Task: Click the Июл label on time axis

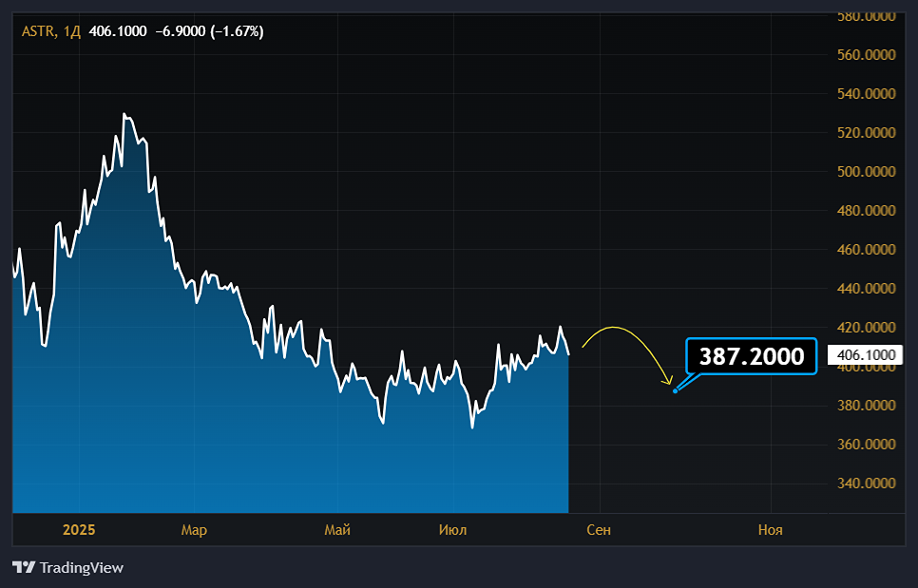Action: pyautogui.click(x=452, y=530)
